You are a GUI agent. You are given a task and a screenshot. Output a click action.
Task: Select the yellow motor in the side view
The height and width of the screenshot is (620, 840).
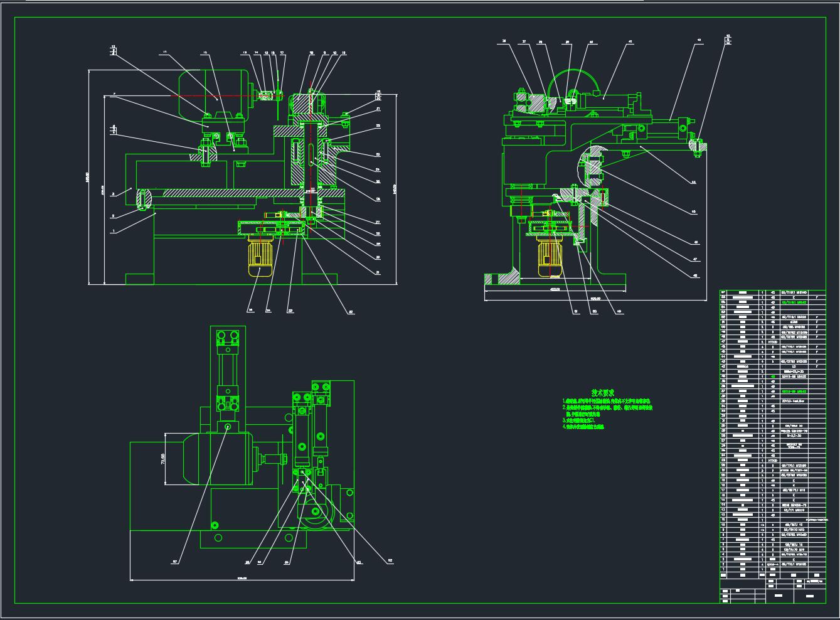550,257
